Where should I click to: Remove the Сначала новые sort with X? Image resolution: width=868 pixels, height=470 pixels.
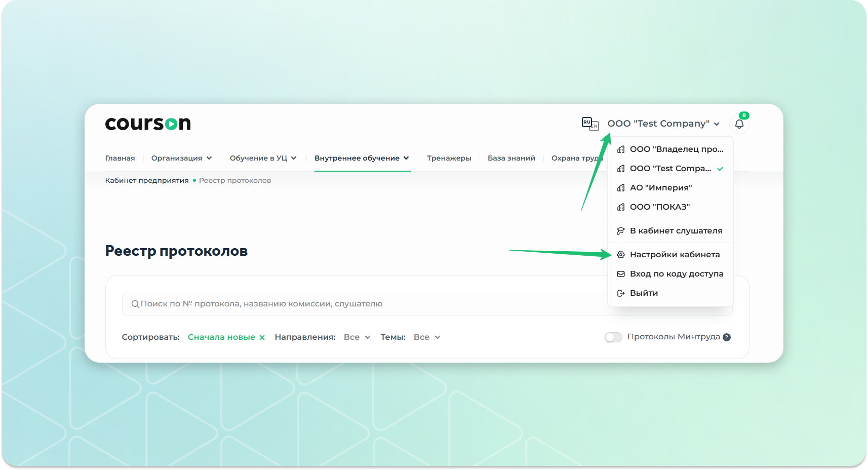point(262,338)
